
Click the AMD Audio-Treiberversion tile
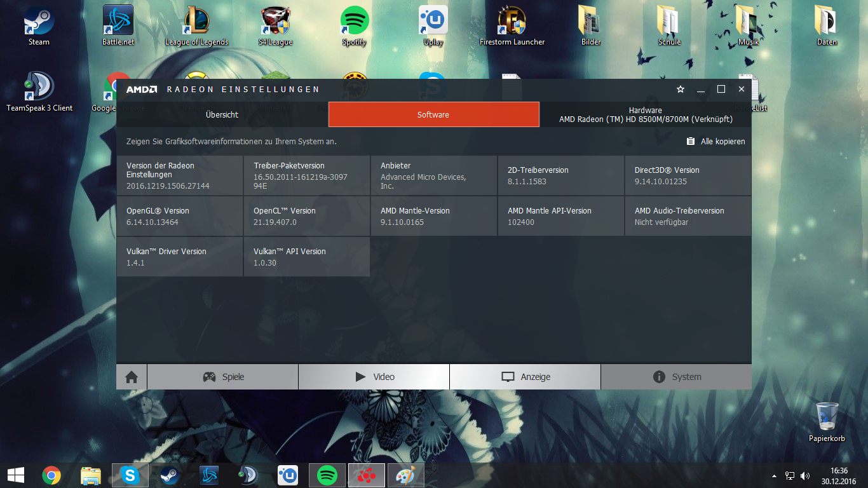(x=688, y=216)
